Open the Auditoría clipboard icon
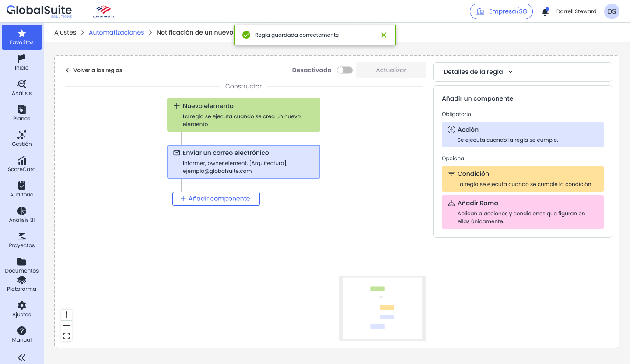This screenshot has width=630, height=364. click(x=22, y=185)
